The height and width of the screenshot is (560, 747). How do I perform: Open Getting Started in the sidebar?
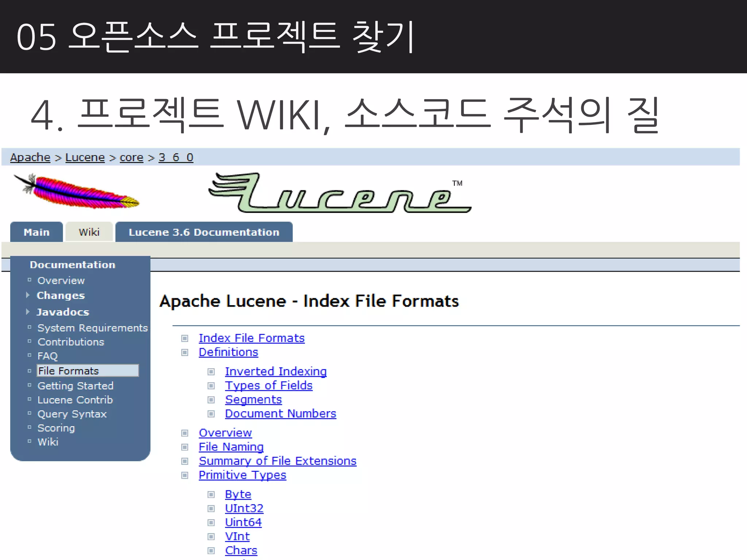point(76,386)
